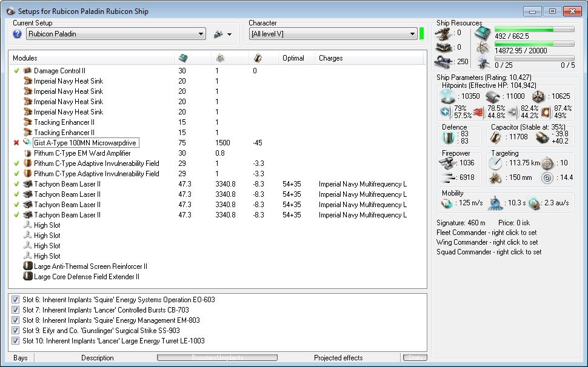Click the Defence tank icon
Viewport: 588px width, 367px height.
[x=448, y=137]
